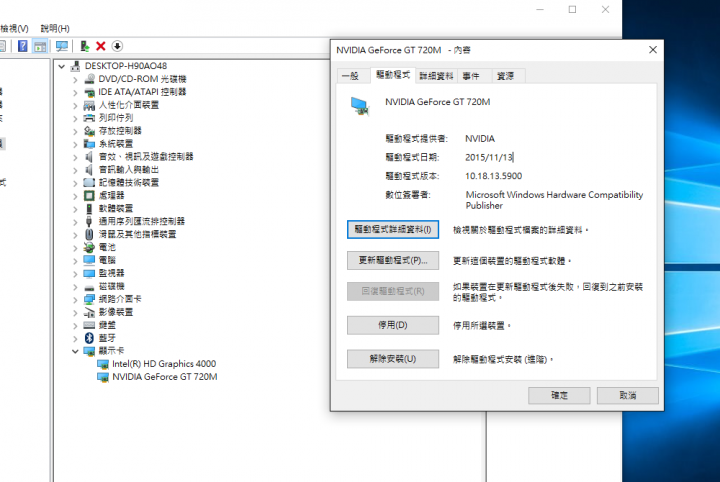Click the scan for hardware changes monitor icon
The height and width of the screenshot is (482, 720).
pos(62,46)
